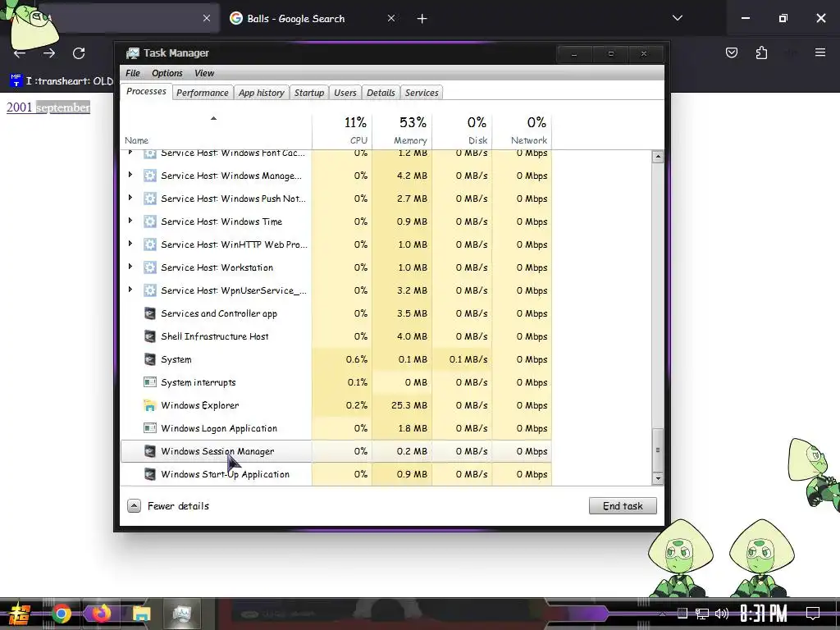This screenshot has height=630, width=840.
Task: Expand Service Host: Workstation row
Action: pyautogui.click(x=130, y=267)
